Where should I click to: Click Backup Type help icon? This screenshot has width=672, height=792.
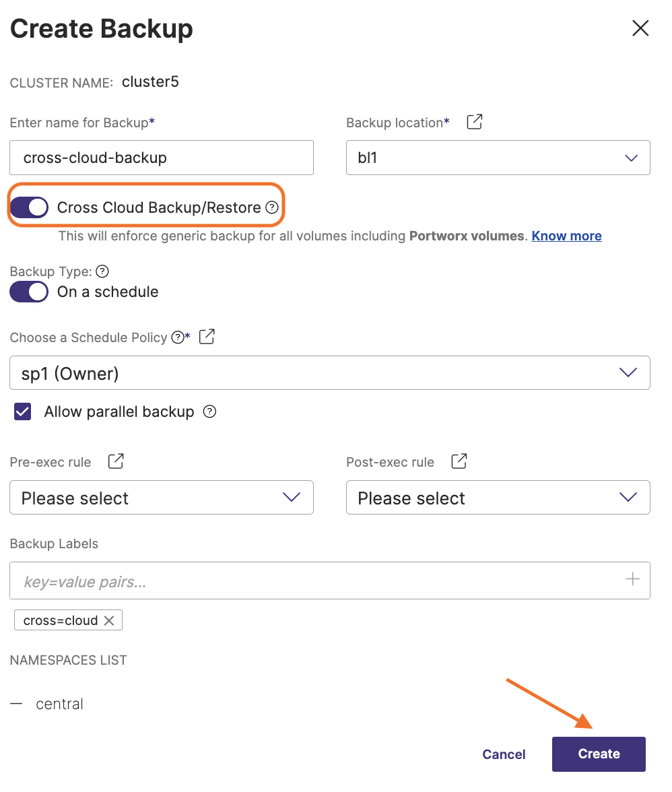pos(102,271)
